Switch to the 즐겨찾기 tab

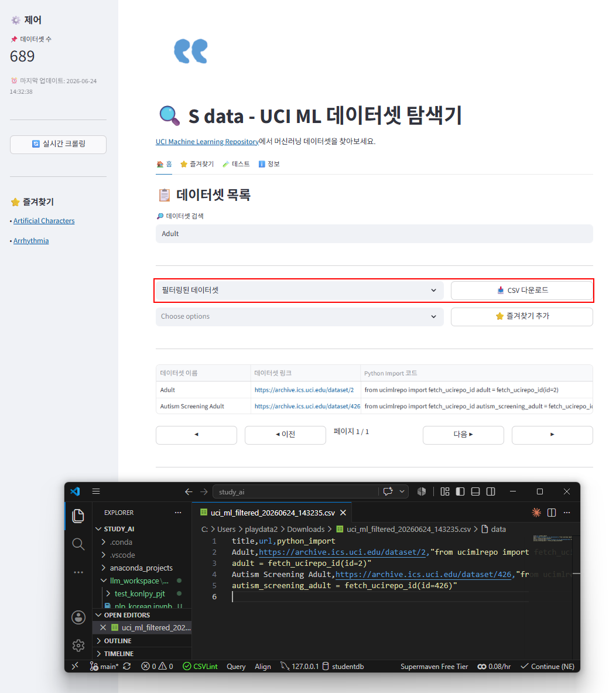[197, 164]
